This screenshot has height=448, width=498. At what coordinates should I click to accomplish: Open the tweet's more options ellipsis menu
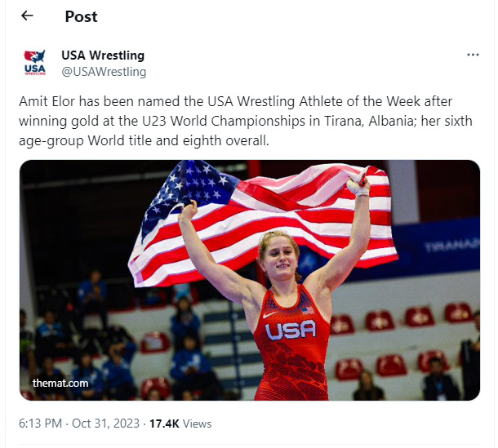click(x=473, y=55)
